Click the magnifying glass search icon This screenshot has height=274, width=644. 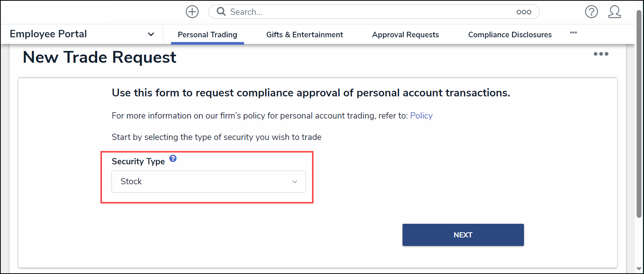pos(221,12)
